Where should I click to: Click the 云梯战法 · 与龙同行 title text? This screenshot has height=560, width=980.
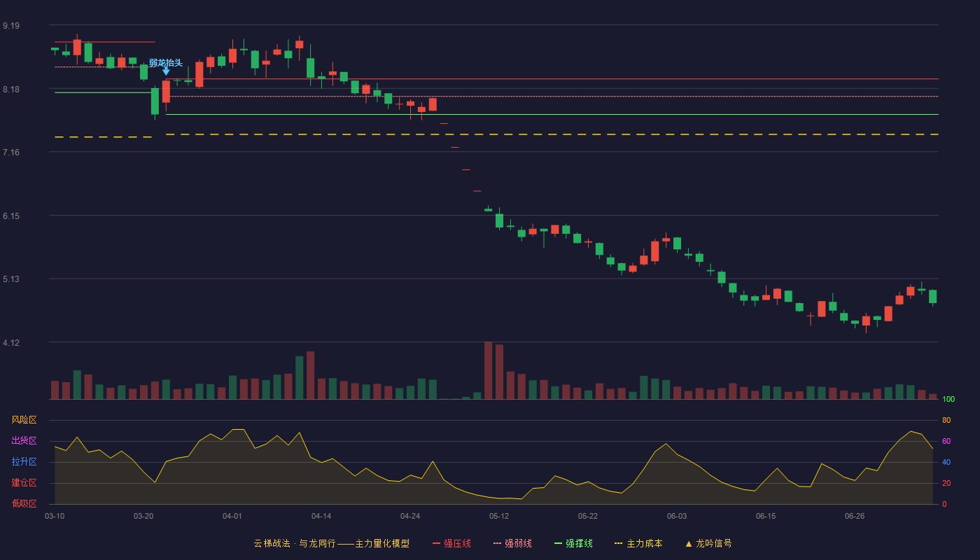pyautogui.click(x=295, y=544)
